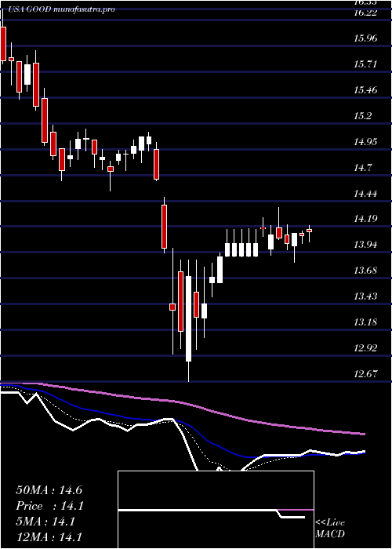Select the 14.19 price axis label
Screen dimensions: 392x549
click(366, 219)
